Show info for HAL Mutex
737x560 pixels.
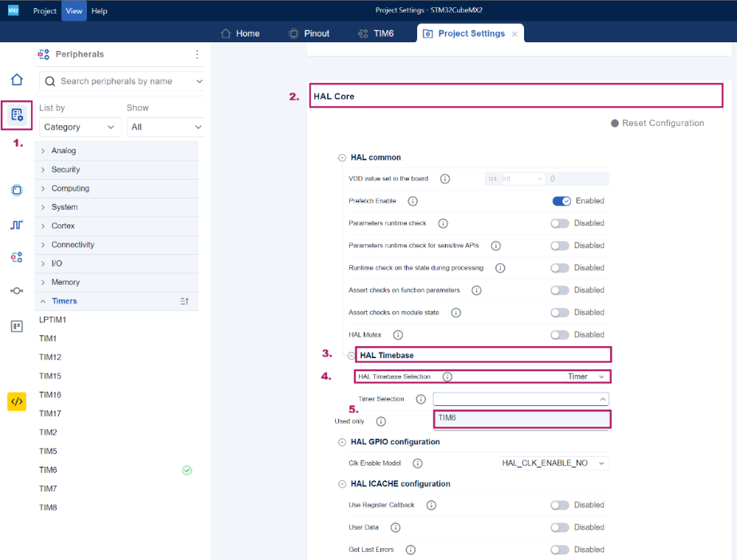[398, 335]
